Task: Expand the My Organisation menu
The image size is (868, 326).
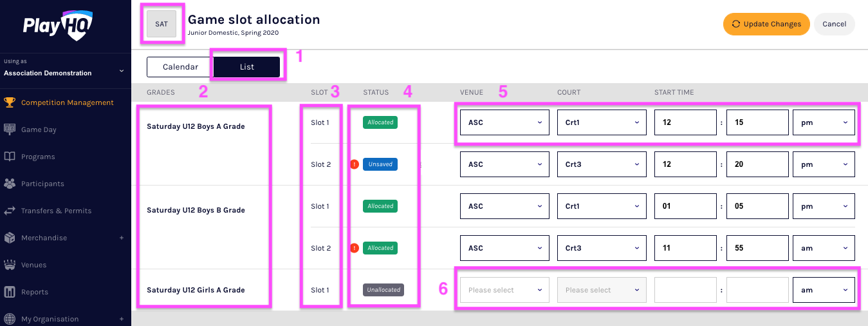Action: (x=121, y=319)
